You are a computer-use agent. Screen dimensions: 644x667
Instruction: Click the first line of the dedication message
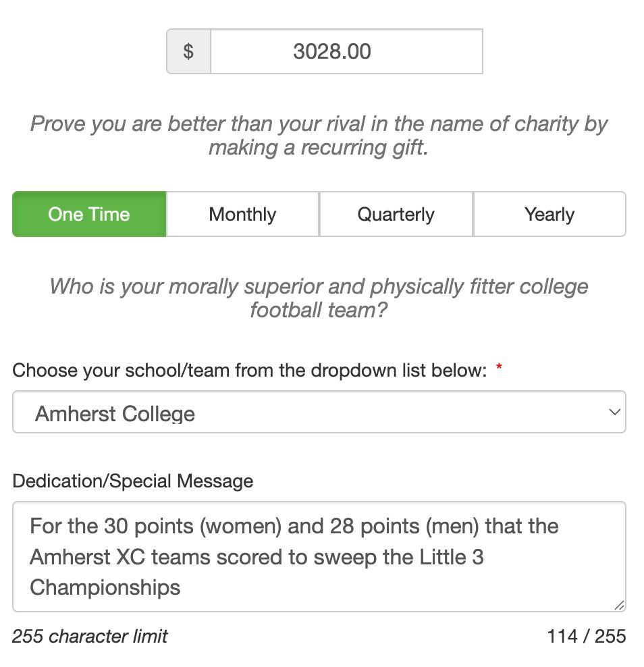(294, 526)
